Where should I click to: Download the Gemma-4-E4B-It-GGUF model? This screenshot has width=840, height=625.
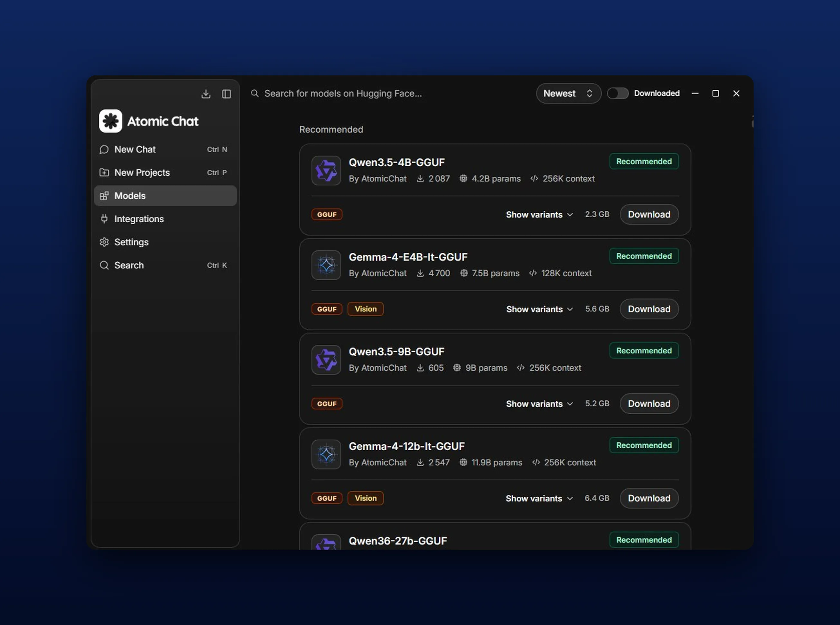click(x=649, y=309)
